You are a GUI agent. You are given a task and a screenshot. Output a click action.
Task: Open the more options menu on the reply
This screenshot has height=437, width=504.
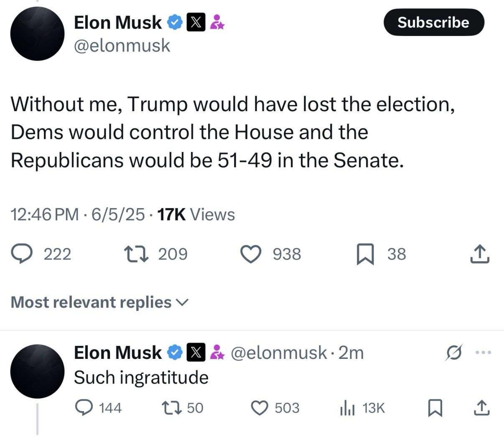[x=484, y=353]
